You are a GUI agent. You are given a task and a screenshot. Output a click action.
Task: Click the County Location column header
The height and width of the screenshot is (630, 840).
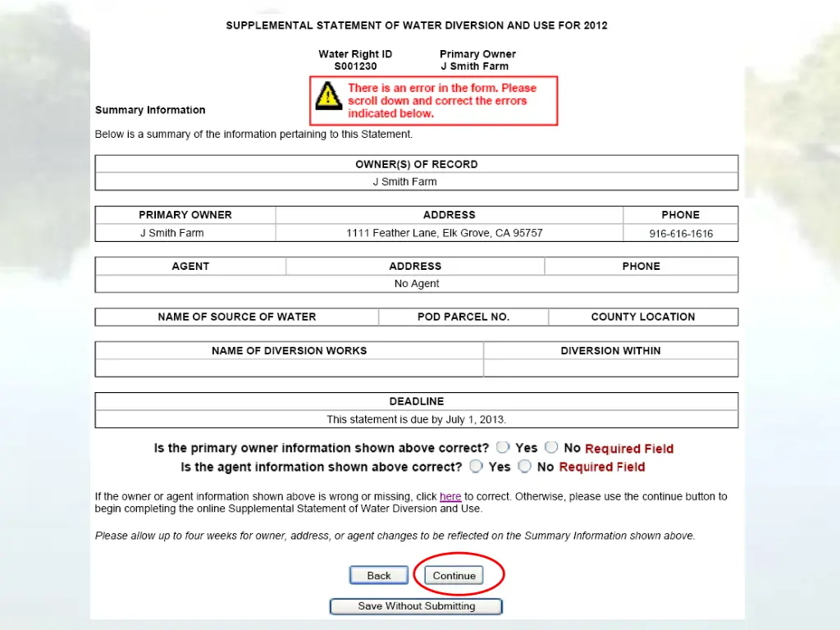click(x=642, y=317)
